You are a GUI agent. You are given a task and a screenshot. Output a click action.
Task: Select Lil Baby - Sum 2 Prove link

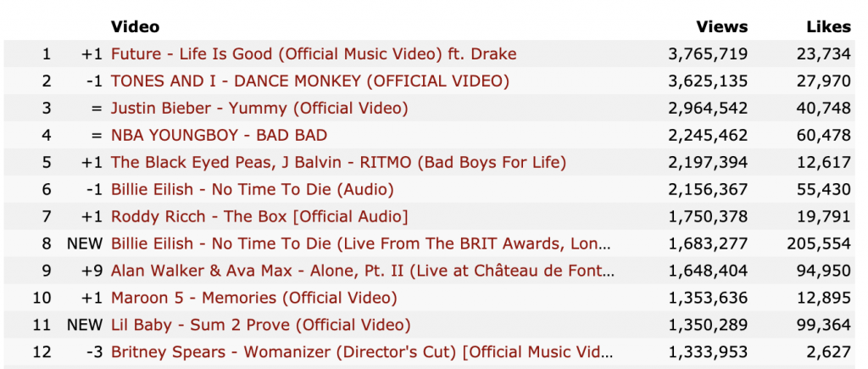[x=260, y=326]
